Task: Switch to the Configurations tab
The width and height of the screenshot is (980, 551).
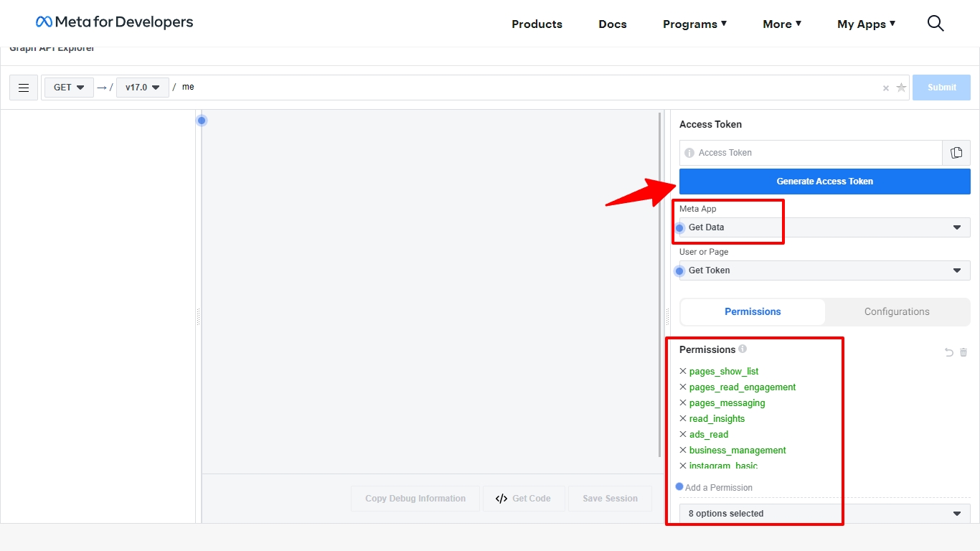Action: 896,312
